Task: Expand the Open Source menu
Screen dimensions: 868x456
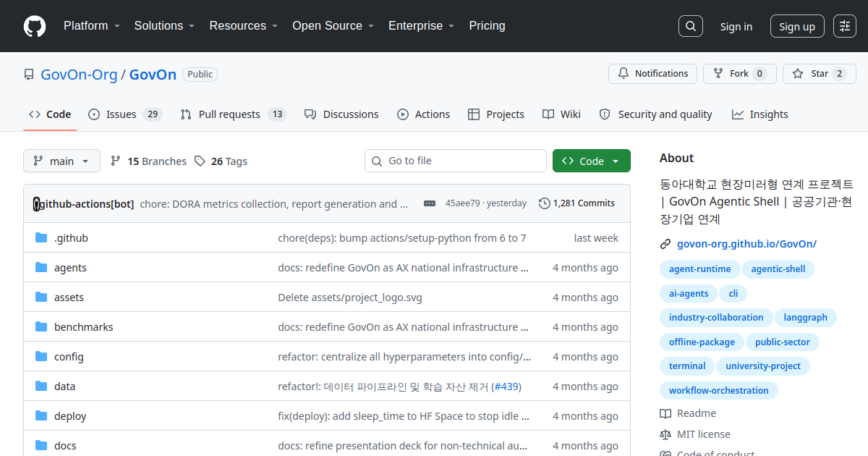Action: pos(333,26)
